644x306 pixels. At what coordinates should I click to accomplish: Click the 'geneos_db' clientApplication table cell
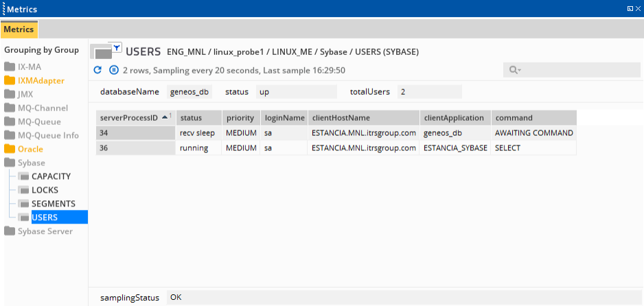(x=455, y=133)
